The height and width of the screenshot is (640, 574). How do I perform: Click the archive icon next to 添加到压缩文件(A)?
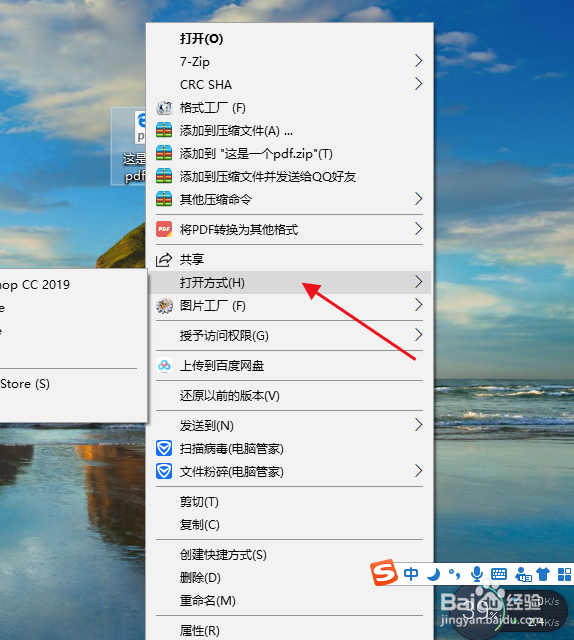point(164,131)
